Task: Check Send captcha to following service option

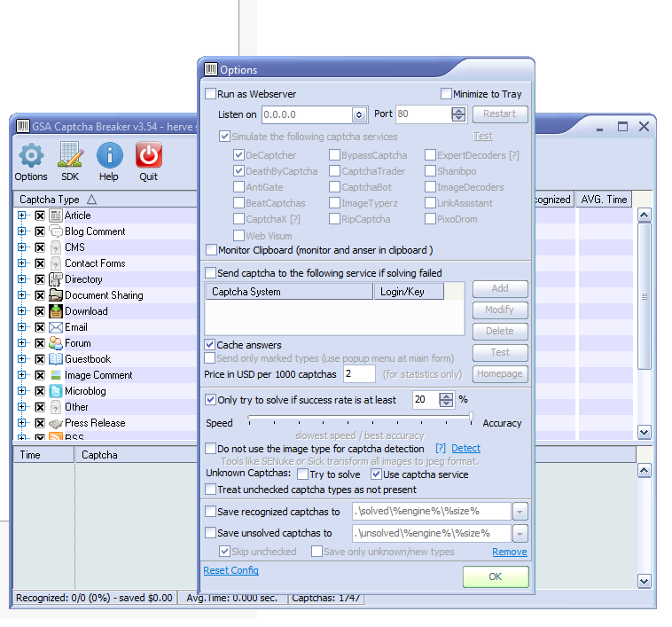Action: pyautogui.click(x=210, y=273)
